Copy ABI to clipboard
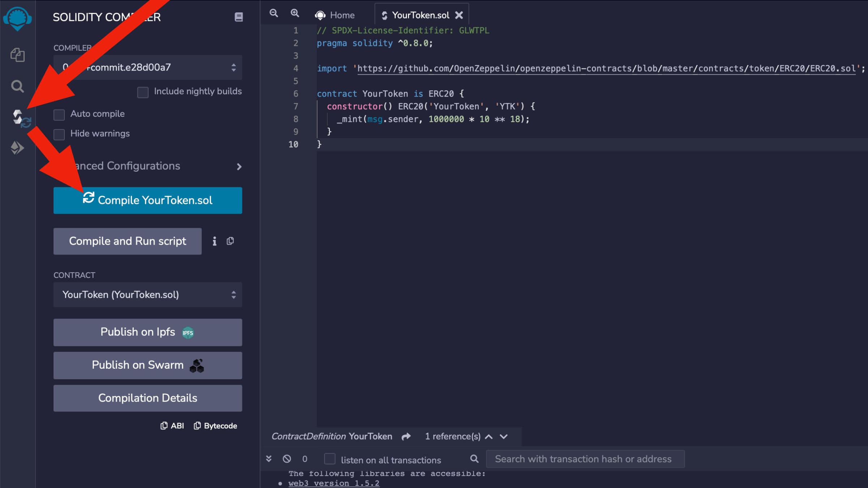This screenshot has height=488, width=868. point(172,426)
